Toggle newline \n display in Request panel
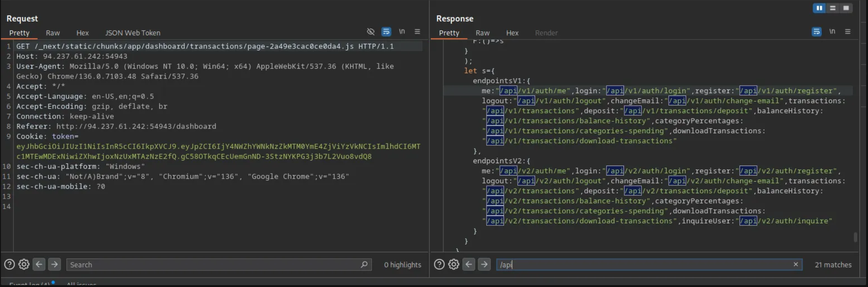 pyautogui.click(x=402, y=32)
